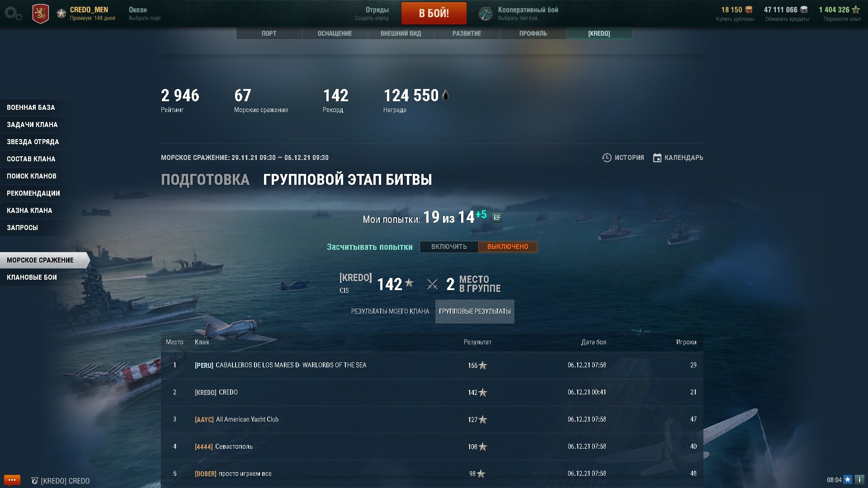Open the settings gear menu
Screen dimensions: 868x488
13,13
